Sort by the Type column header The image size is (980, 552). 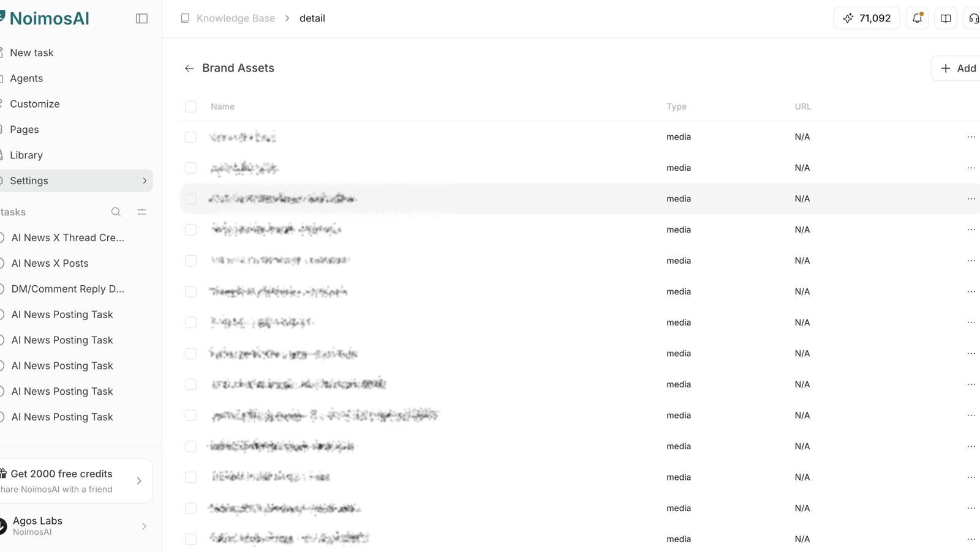676,106
